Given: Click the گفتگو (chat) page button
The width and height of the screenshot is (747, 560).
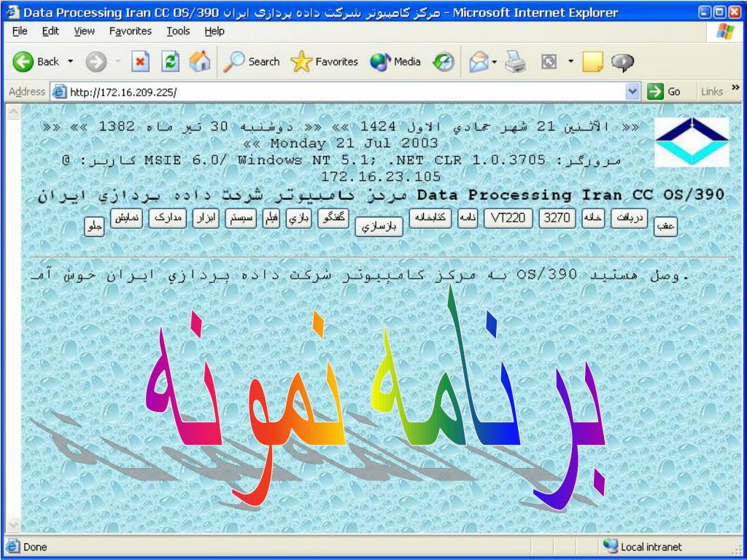Looking at the screenshot, I should tap(333, 218).
